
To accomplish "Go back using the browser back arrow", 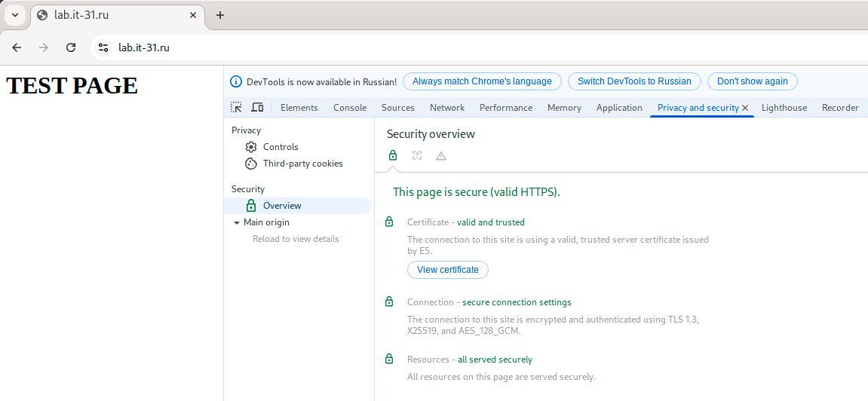I will [x=17, y=47].
